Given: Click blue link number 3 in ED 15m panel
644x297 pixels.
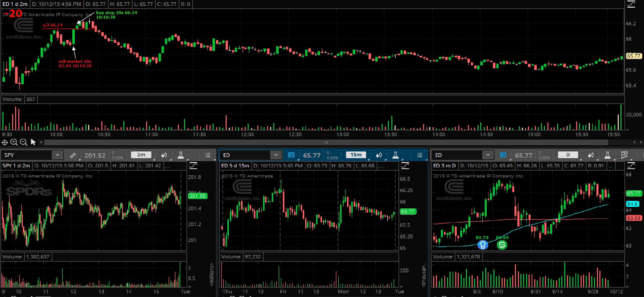Looking at the screenshot, I should click(x=291, y=155).
